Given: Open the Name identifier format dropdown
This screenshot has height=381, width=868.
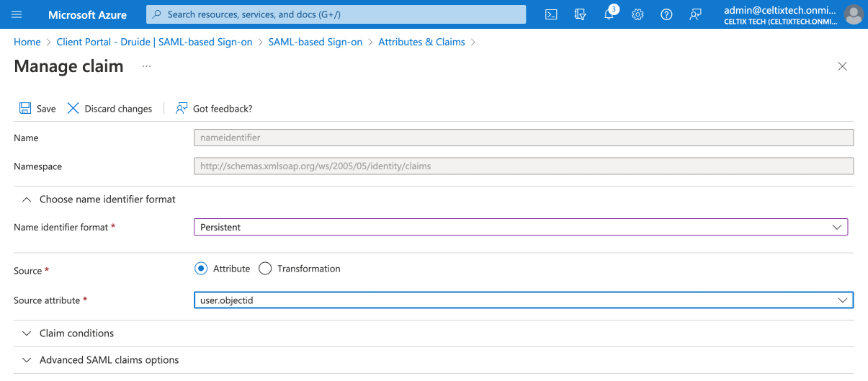Looking at the screenshot, I should click(x=520, y=227).
